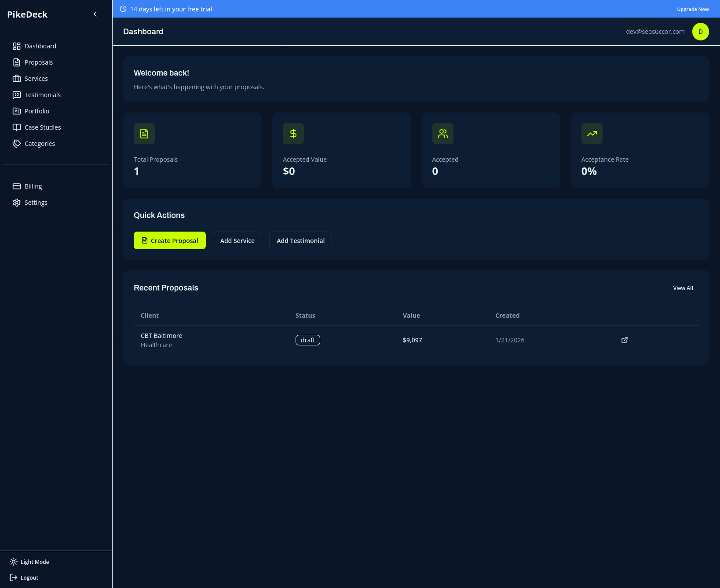Log out using the Logout button

pos(24,577)
